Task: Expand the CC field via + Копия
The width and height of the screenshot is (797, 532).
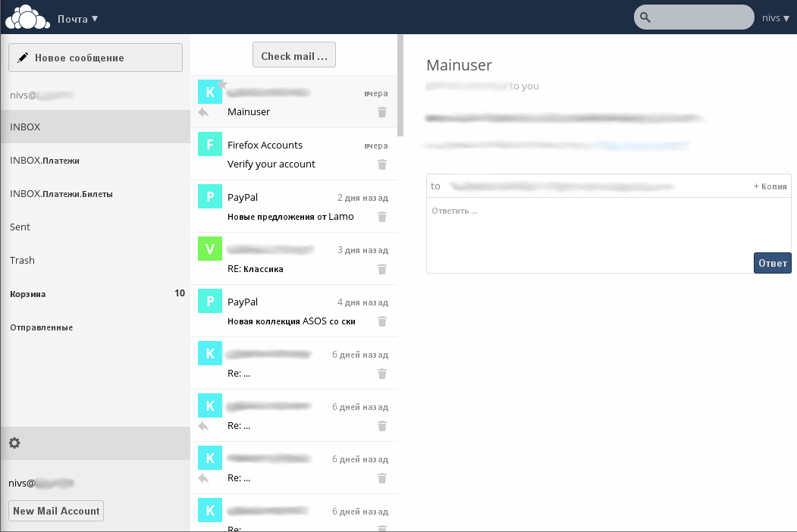Action: tap(770, 186)
